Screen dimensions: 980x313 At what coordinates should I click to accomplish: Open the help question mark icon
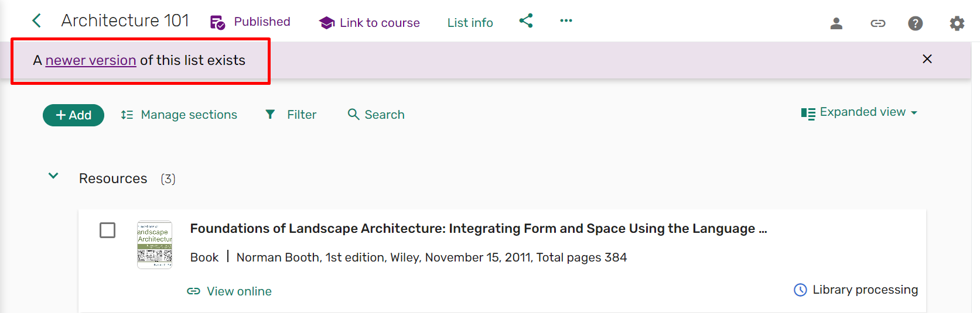pos(916,23)
